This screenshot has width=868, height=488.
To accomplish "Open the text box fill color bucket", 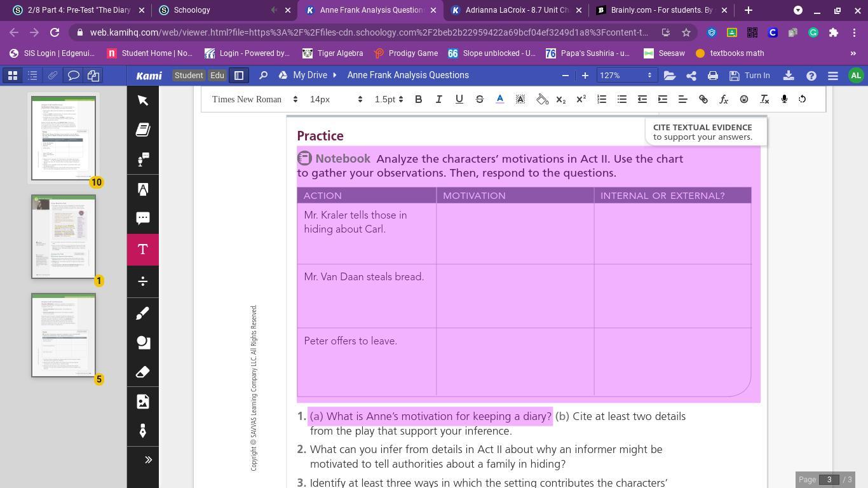I will pyautogui.click(x=542, y=99).
